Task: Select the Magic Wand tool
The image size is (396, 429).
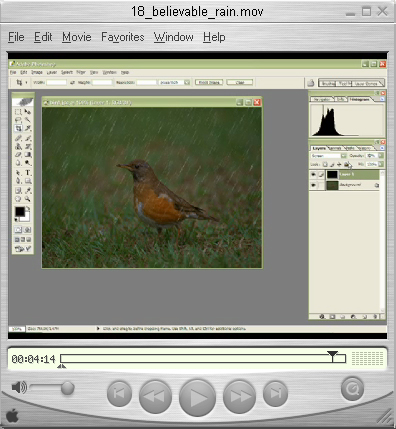Action: pyautogui.click(x=28, y=120)
